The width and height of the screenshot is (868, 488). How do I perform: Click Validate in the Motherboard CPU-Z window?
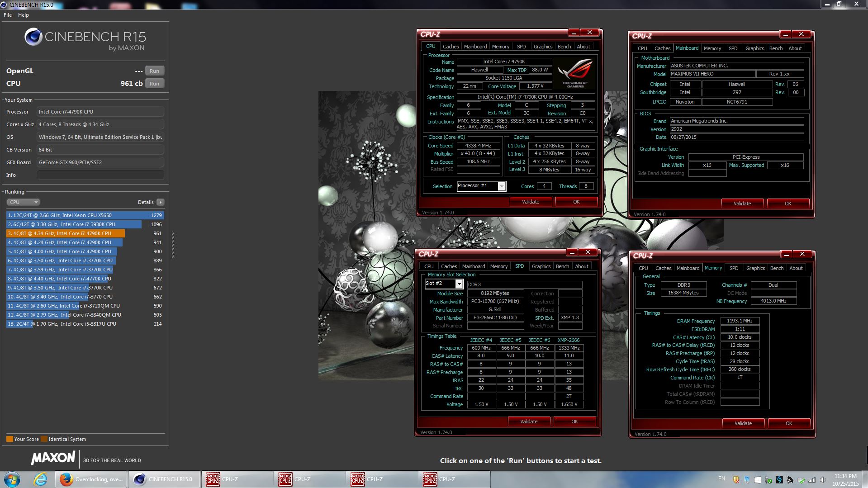pyautogui.click(x=742, y=204)
